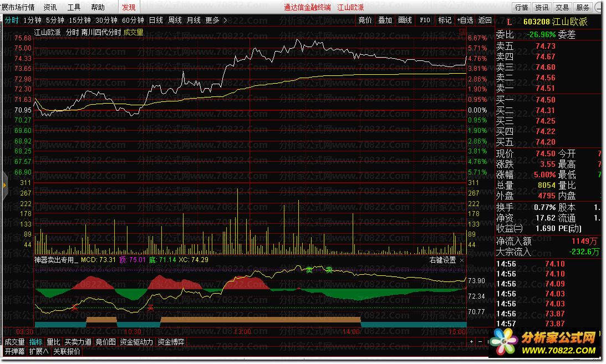Viewport: 606px width, 364px height.
Task: Switch chart to 周线 weekly view
Action: point(175,20)
